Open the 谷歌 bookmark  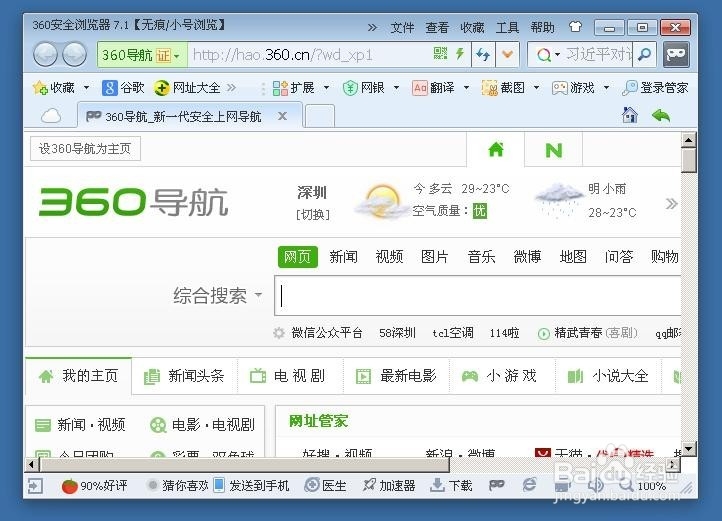[x=123, y=88]
